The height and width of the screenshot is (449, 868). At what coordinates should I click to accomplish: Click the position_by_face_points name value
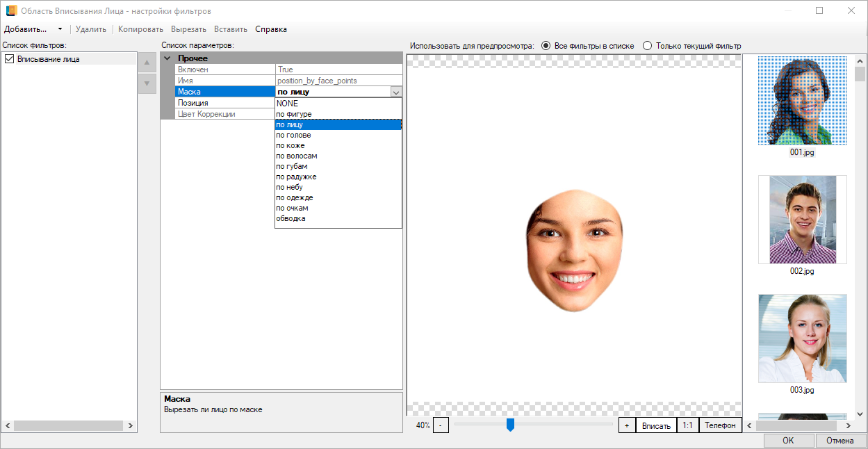point(317,81)
